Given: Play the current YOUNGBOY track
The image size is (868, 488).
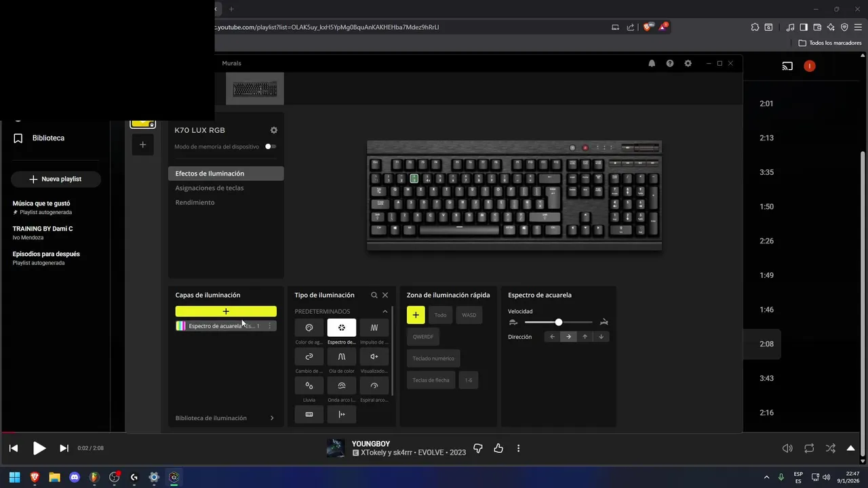Looking at the screenshot, I should (39, 448).
